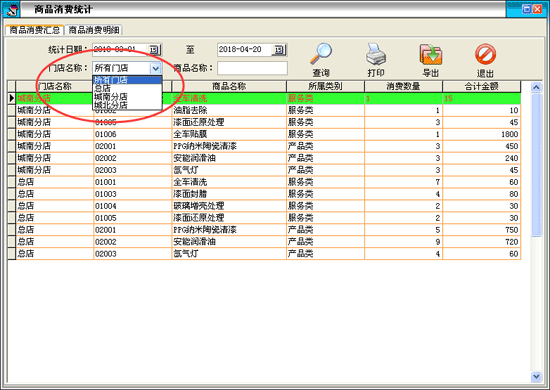Click the scrollbar down arrow

tap(536, 376)
